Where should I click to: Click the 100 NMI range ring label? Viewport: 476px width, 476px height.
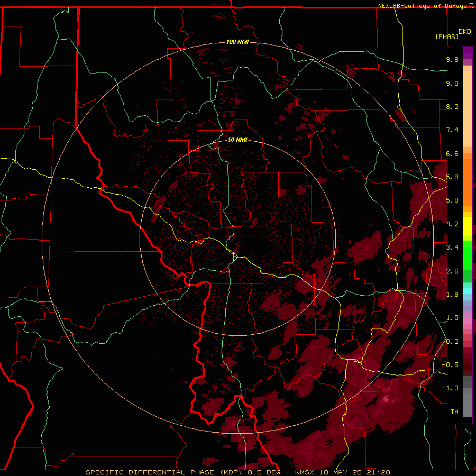click(x=237, y=42)
